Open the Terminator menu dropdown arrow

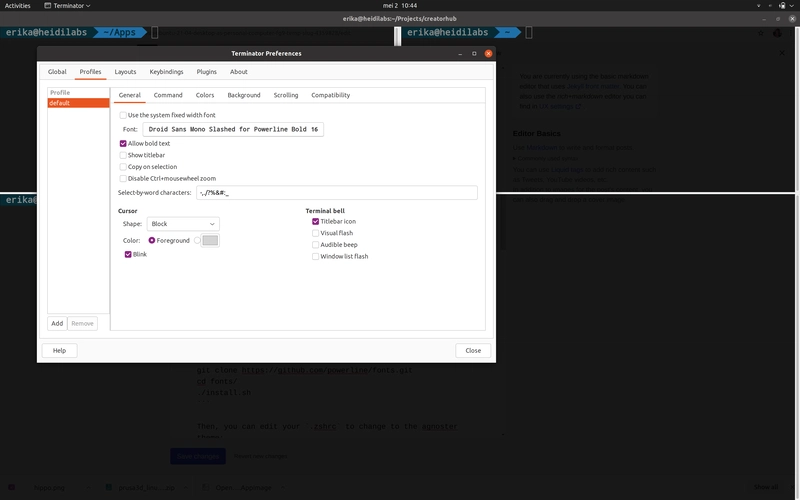(88, 6)
